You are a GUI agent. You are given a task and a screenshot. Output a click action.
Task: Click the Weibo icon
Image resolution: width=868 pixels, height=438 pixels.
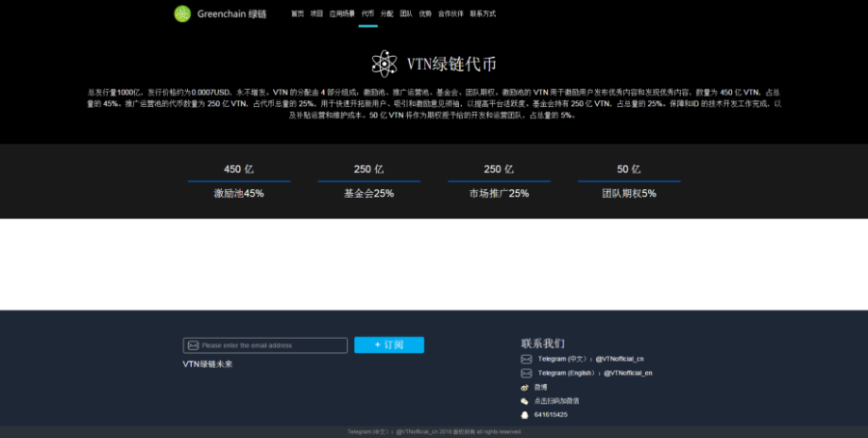pos(525,387)
